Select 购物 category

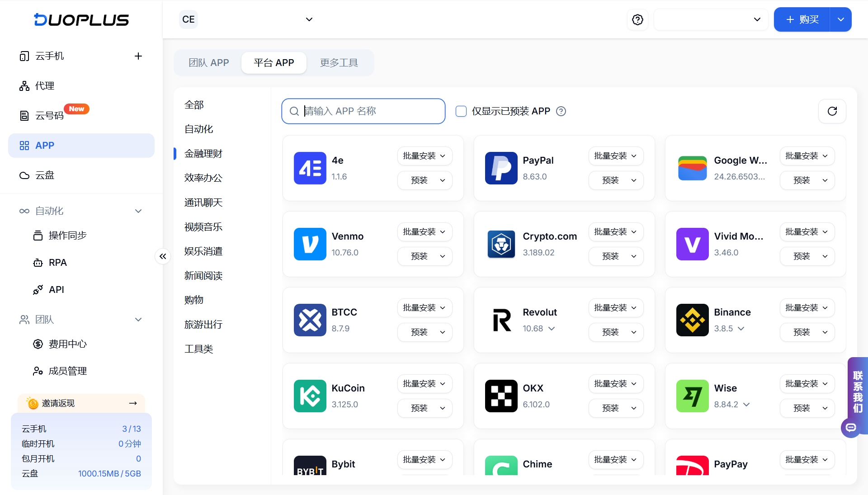pos(194,300)
